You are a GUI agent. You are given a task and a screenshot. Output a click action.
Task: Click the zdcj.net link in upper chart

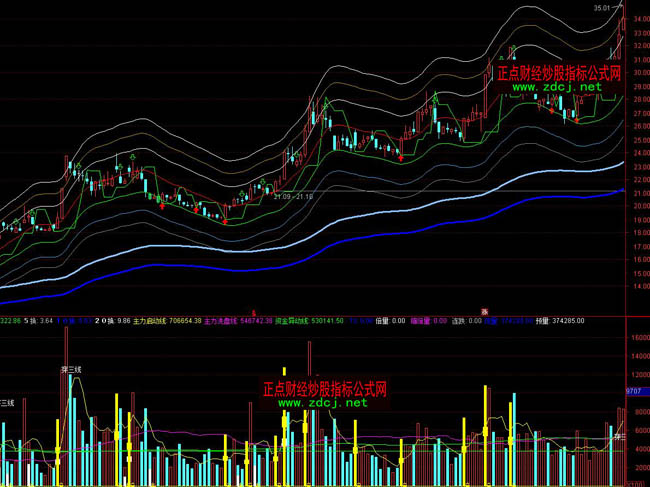click(558, 88)
